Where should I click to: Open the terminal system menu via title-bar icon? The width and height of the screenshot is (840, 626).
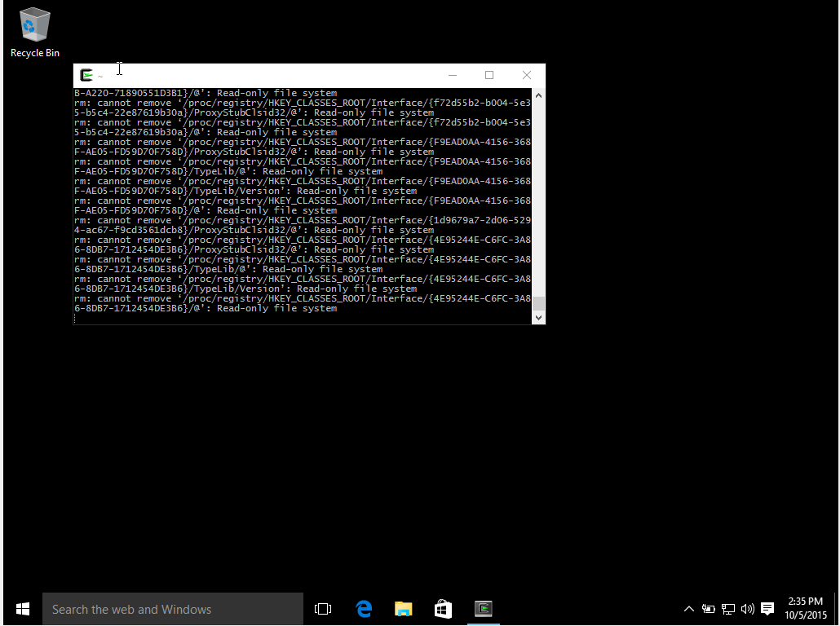(x=85, y=74)
